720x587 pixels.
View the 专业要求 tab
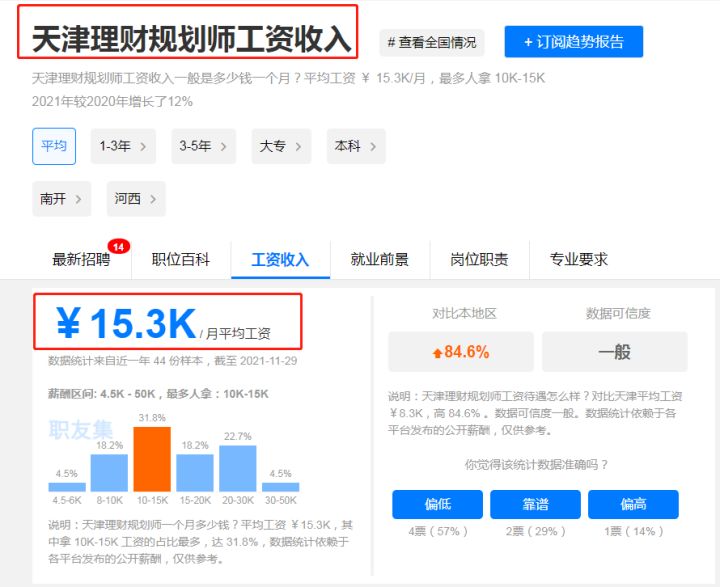coord(578,260)
